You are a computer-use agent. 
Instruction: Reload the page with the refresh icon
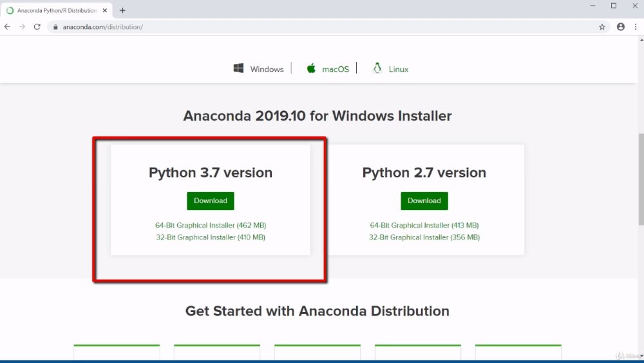[37, 26]
